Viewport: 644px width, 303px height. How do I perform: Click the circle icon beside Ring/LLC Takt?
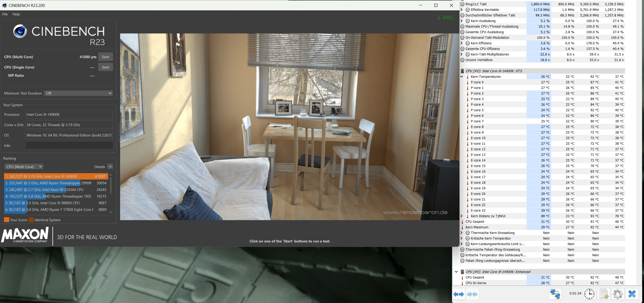point(462,4)
